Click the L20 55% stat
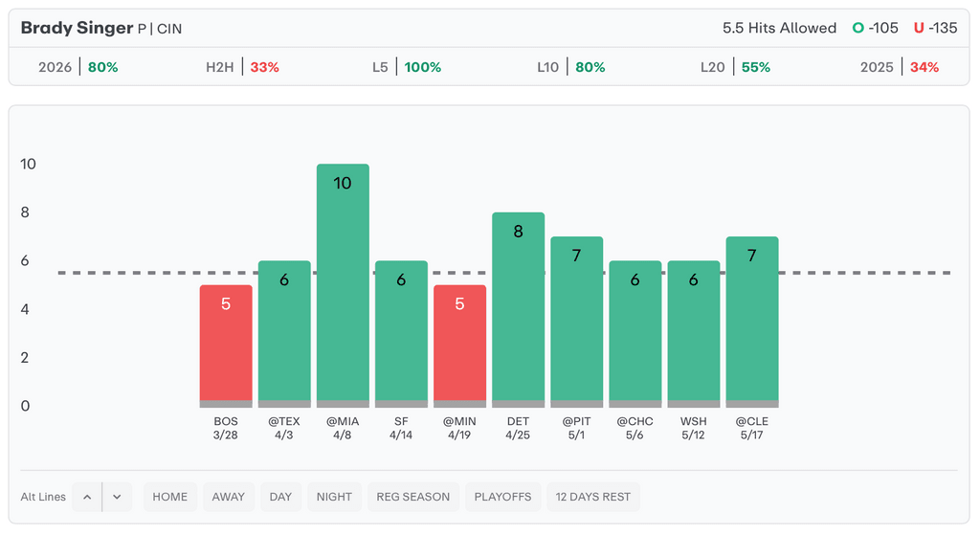Viewport: 980px width, 536px height. pyautogui.click(x=735, y=67)
